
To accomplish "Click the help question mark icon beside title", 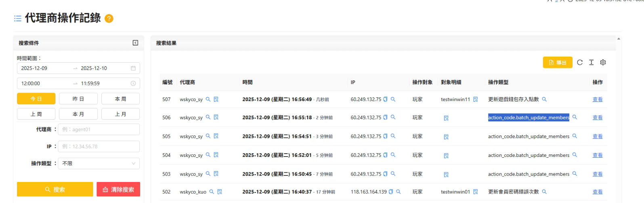I will 109,19.
